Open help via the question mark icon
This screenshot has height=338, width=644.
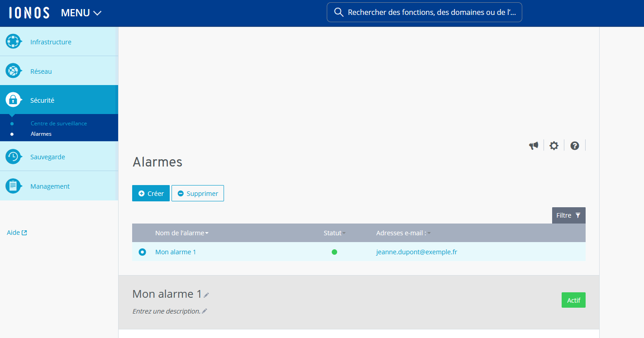(x=575, y=146)
